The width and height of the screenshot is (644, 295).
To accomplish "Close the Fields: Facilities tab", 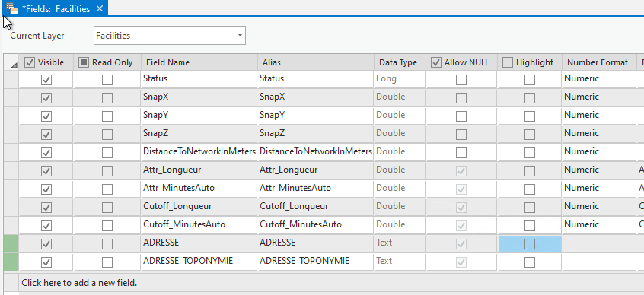I will coord(100,8).
